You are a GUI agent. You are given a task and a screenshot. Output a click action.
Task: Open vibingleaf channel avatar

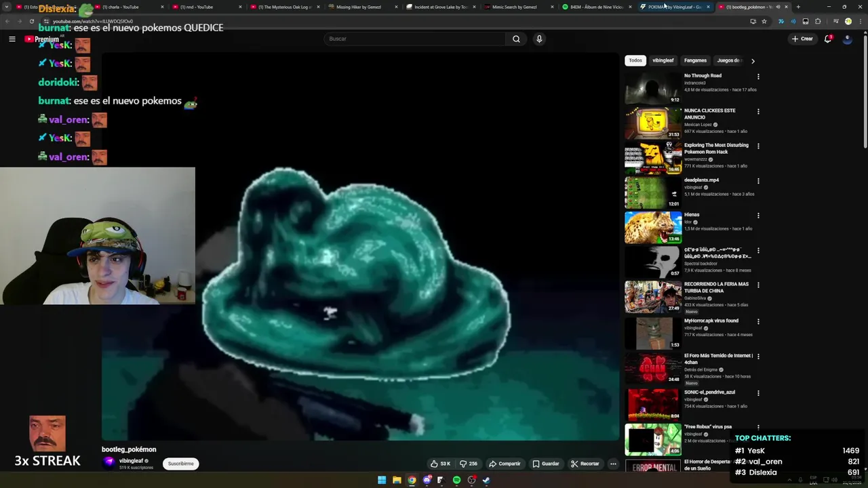pos(108,462)
